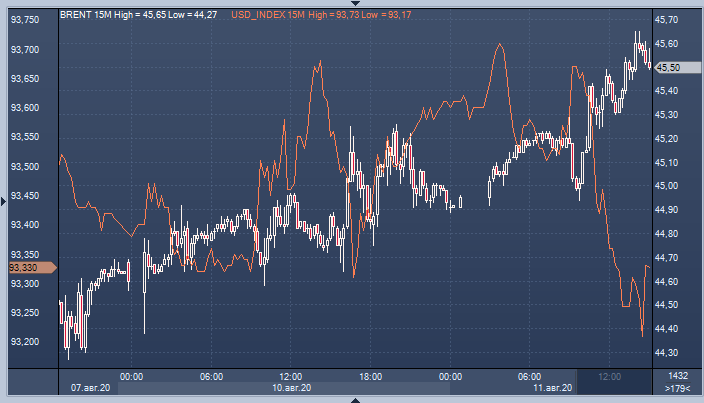Click the top panel collapse arrow
The height and width of the screenshot is (403, 704).
[353, 4]
